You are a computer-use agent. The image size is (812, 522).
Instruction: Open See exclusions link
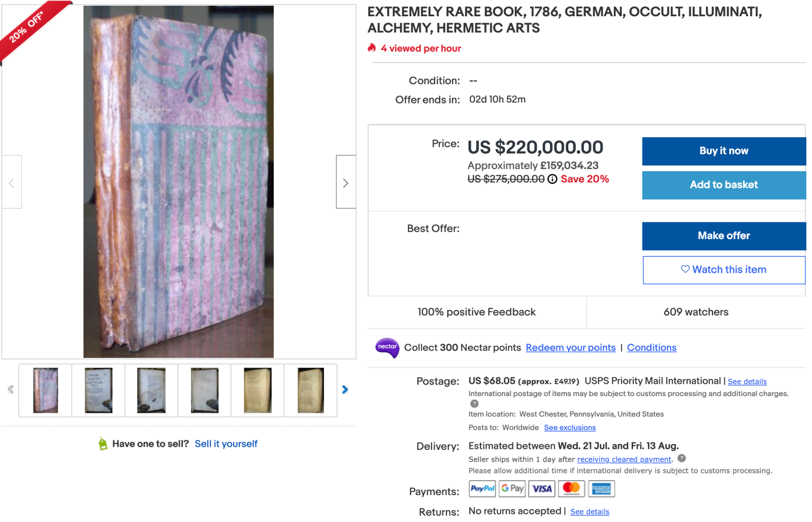click(x=570, y=428)
